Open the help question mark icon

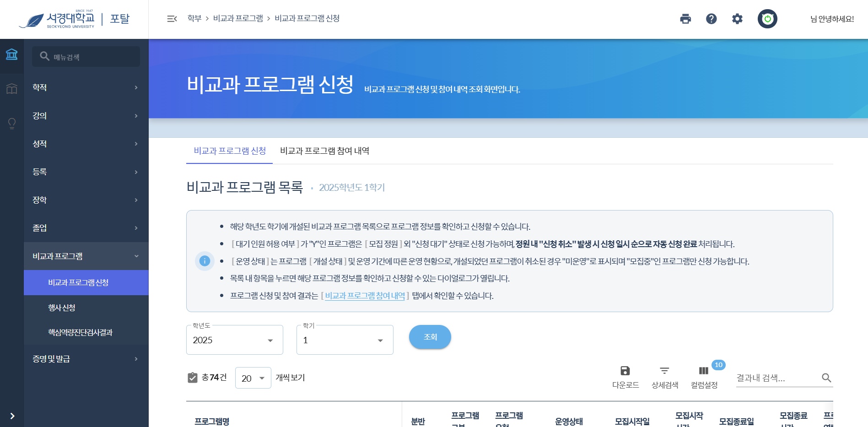[x=712, y=19]
